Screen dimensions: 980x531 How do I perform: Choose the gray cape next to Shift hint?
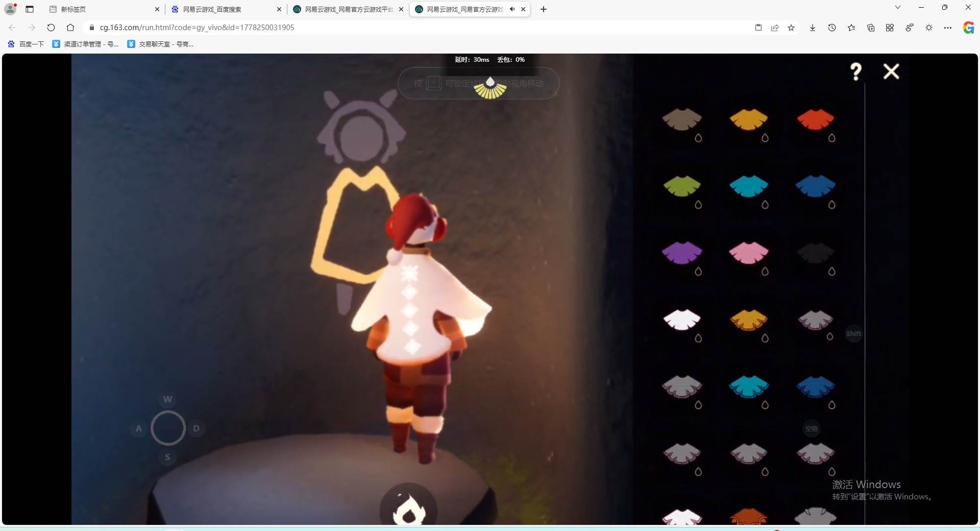coord(816,320)
